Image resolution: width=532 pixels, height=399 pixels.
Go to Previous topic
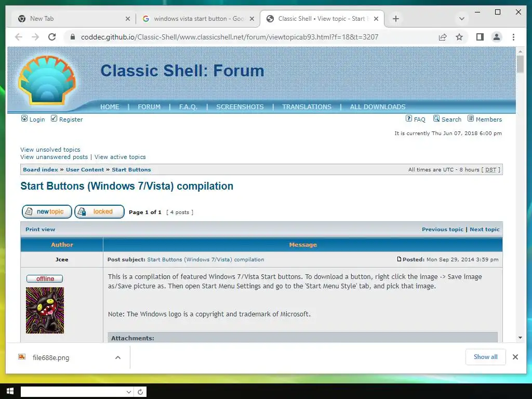pos(443,229)
